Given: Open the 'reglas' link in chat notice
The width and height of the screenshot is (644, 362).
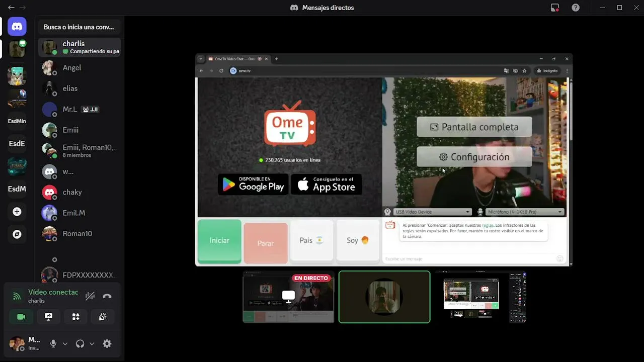Looking at the screenshot, I should coord(488,225).
